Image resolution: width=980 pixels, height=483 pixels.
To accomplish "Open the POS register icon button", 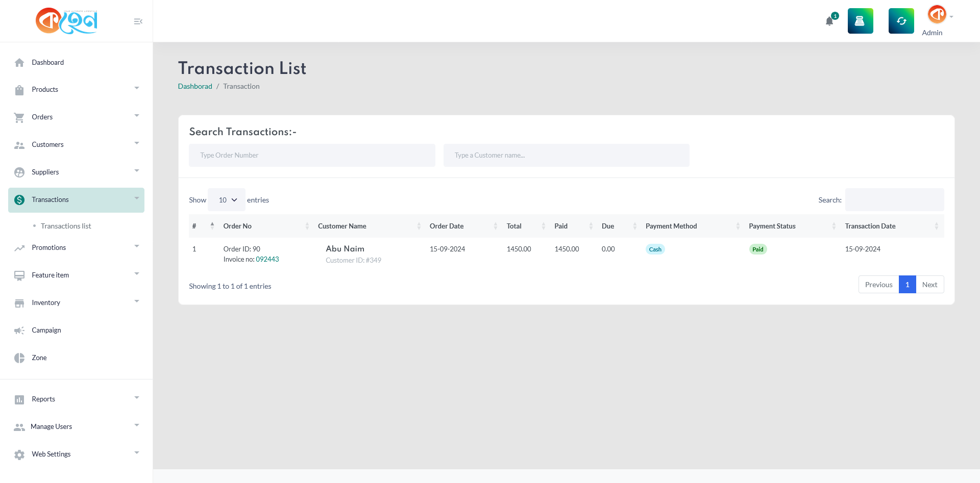I will coord(860,21).
